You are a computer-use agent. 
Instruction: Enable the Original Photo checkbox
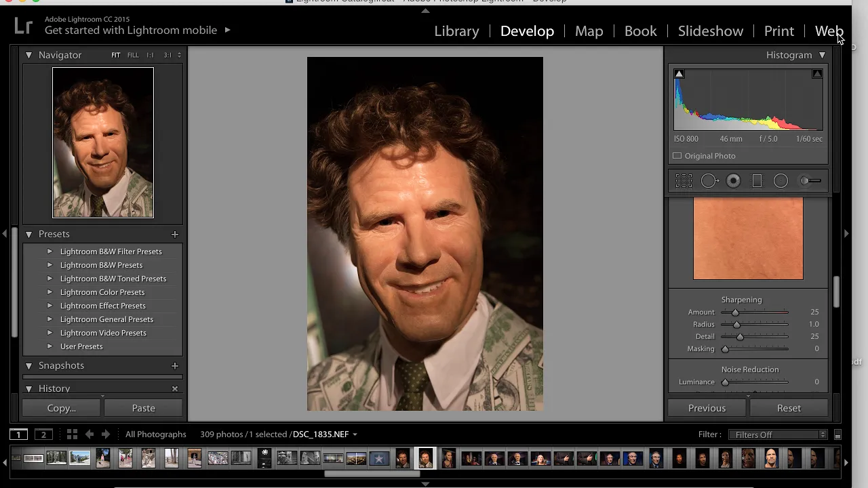677,156
